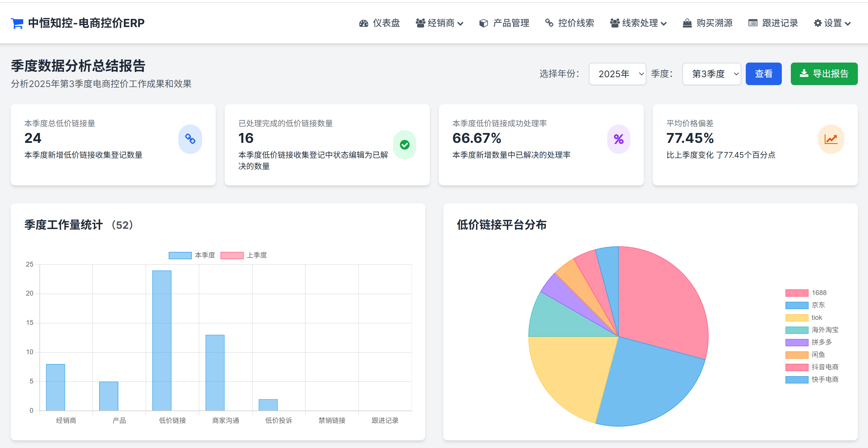Click the 产品管理 box icon
The height and width of the screenshot is (448, 868).
[x=484, y=23]
